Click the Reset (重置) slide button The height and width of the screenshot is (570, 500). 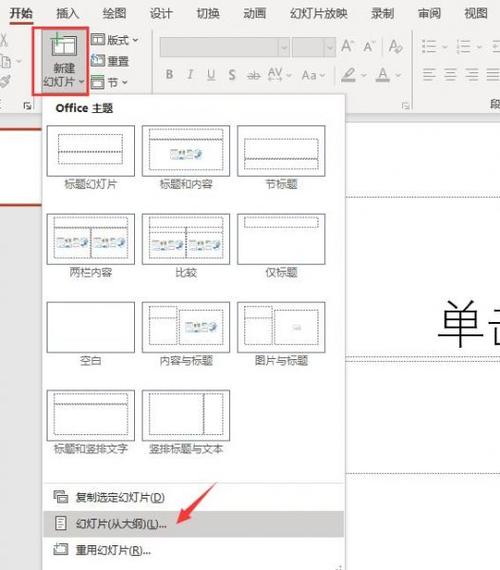110,61
